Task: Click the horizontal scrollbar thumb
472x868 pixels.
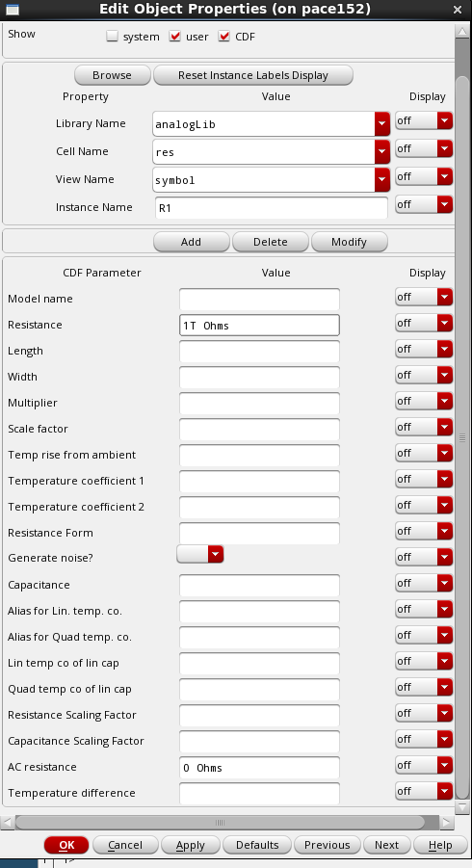Action: (x=221, y=822)
